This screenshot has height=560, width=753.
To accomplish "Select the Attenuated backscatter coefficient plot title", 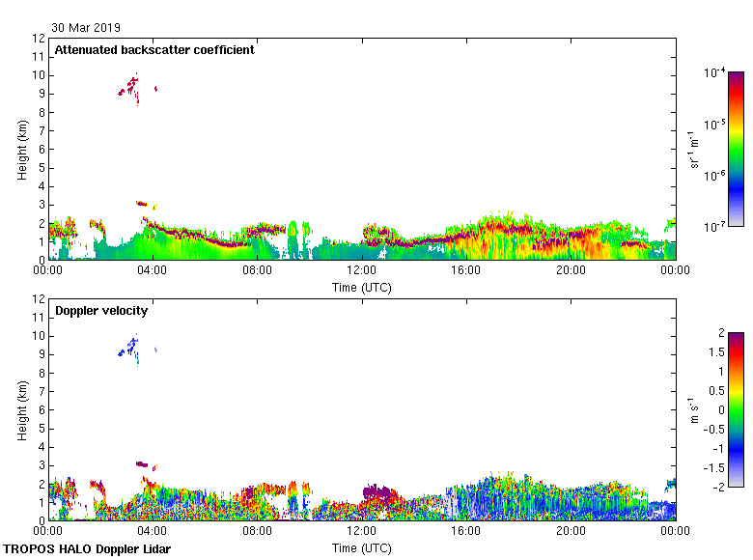I will 154,50.
